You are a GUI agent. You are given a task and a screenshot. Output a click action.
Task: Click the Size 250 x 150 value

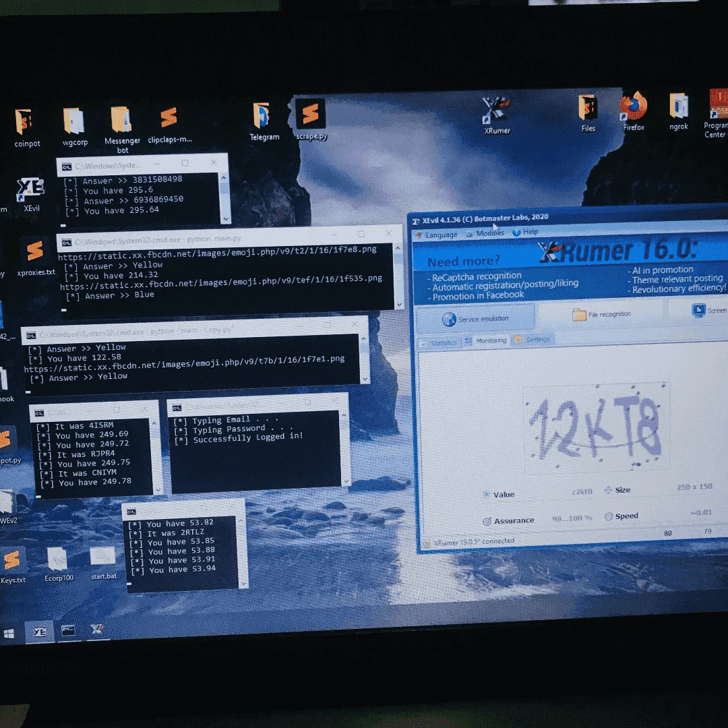tap(694, 487)
